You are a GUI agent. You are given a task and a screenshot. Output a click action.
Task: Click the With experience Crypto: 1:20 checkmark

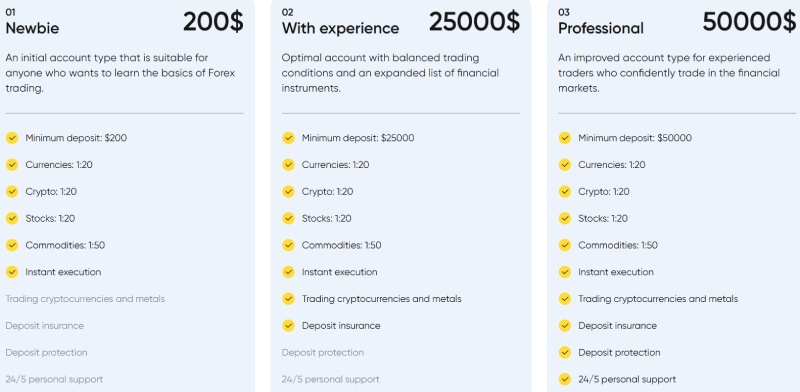pyautogui.click(x=288, y=191)
